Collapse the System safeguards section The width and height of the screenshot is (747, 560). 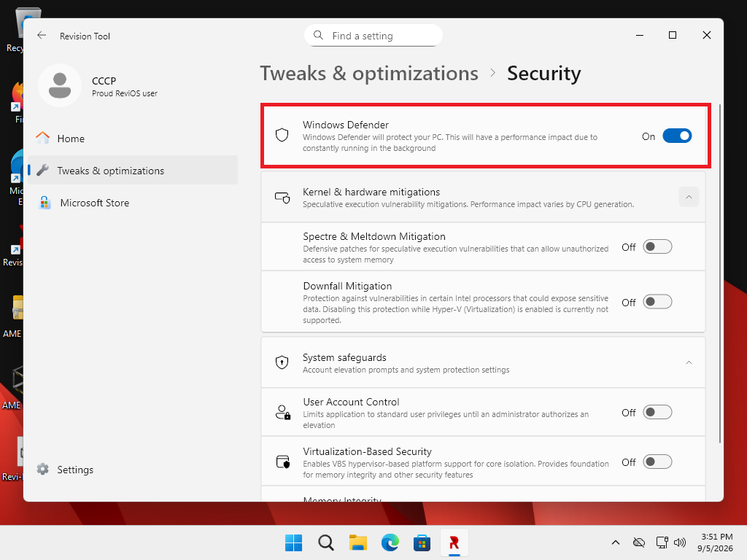(689, 362)
